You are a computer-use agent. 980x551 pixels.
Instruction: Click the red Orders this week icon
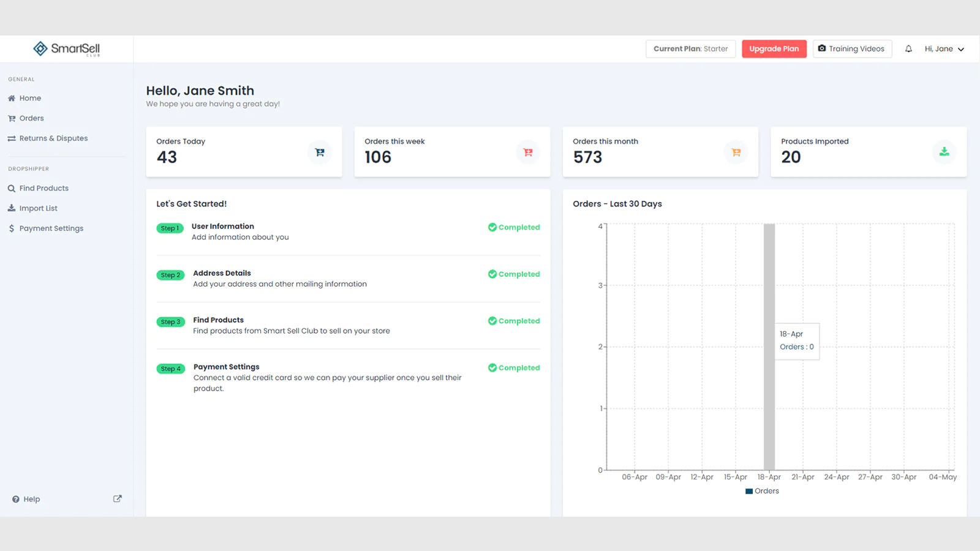click(x=528, y=152)
